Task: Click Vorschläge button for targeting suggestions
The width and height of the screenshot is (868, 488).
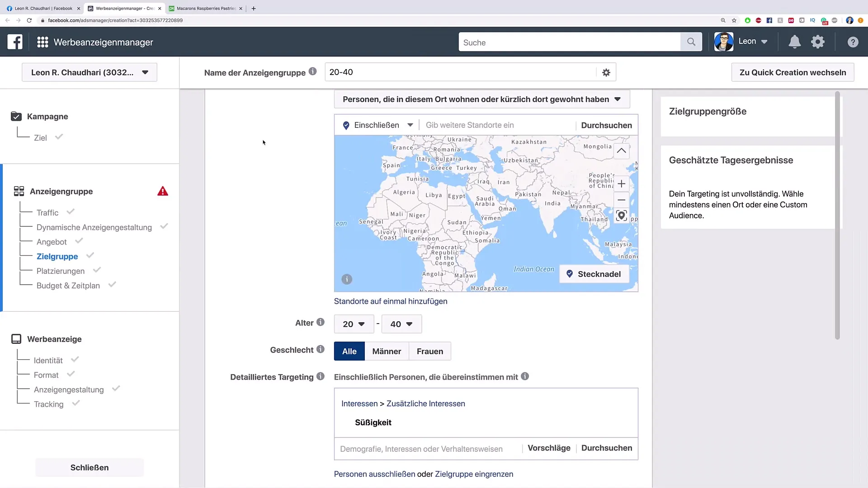Action: 548,448
